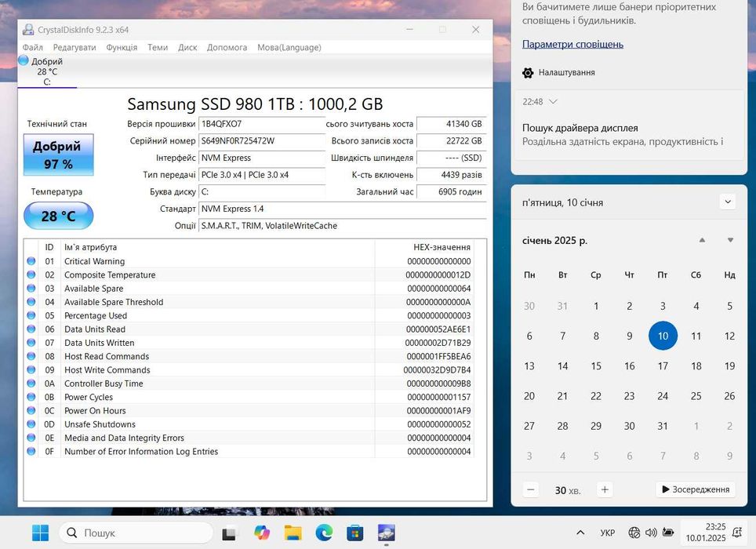756x549 pixels.
Task: Select the Unsafe Shutdowns attribute row
Action: (x=249, y=424)
